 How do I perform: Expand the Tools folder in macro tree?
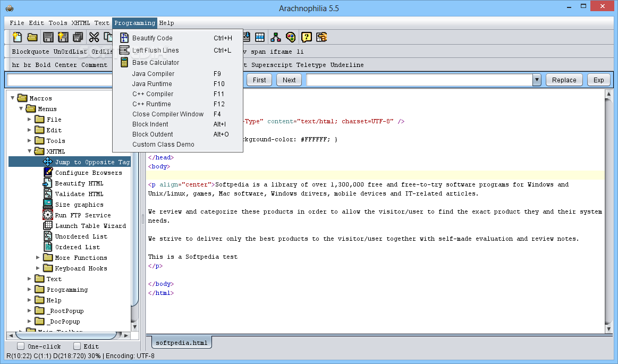[30, 140]
